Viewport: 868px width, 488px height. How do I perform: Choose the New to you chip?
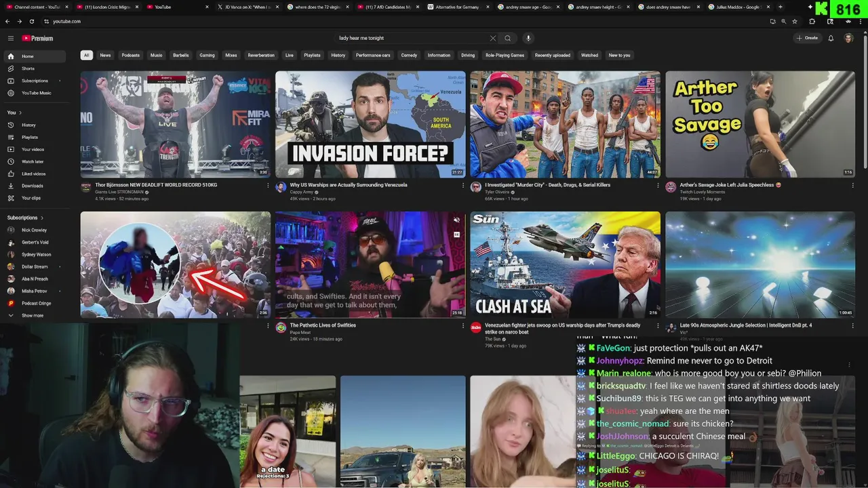point(619,55)
